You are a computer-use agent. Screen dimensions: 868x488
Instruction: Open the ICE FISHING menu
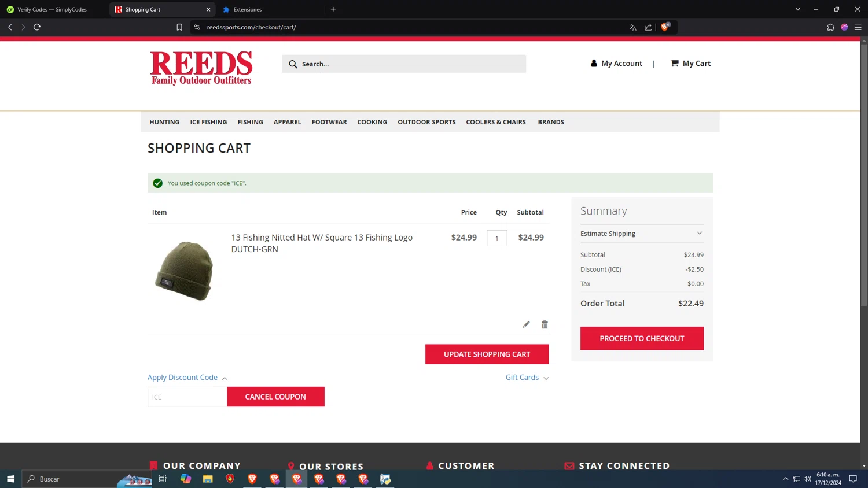[208, 122]
